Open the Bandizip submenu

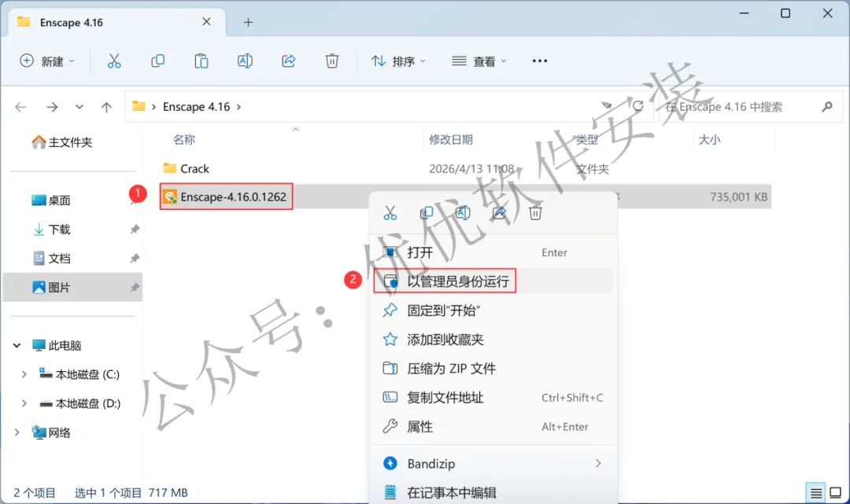[493, 463]
